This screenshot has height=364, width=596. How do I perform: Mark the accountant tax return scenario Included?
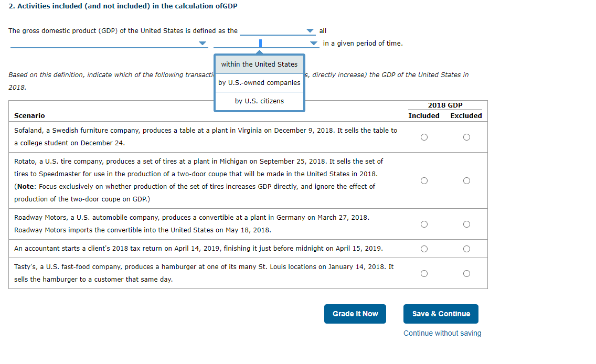pos(424,249)
